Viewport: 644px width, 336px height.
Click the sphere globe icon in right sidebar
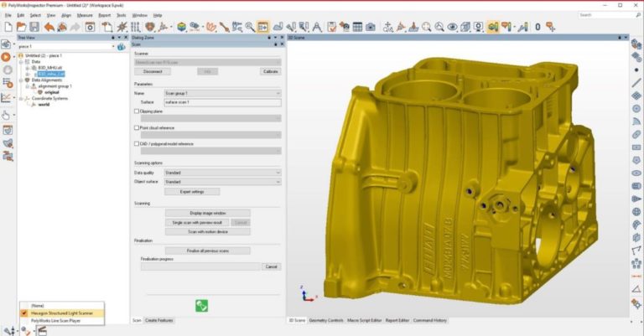coord(636,212)
